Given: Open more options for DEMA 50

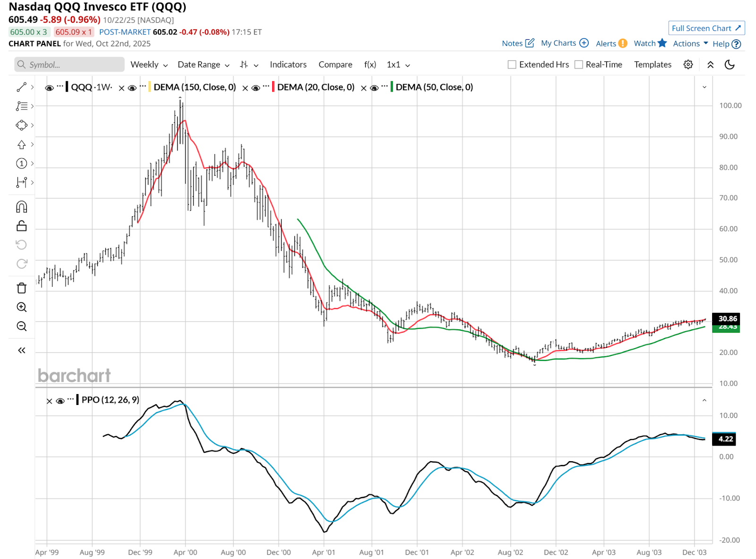Looking at the screenshot, I should click(x=385, y=86).
